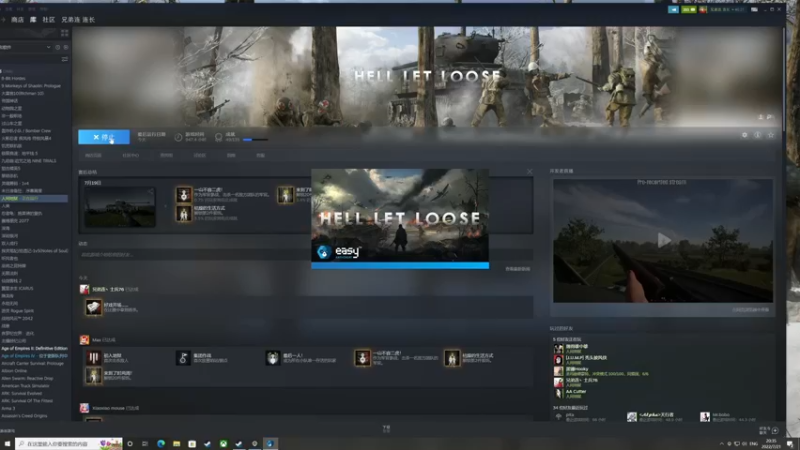Select 8-Bit Hordes in library list
The image size is (800, 450).
(13, 78)
